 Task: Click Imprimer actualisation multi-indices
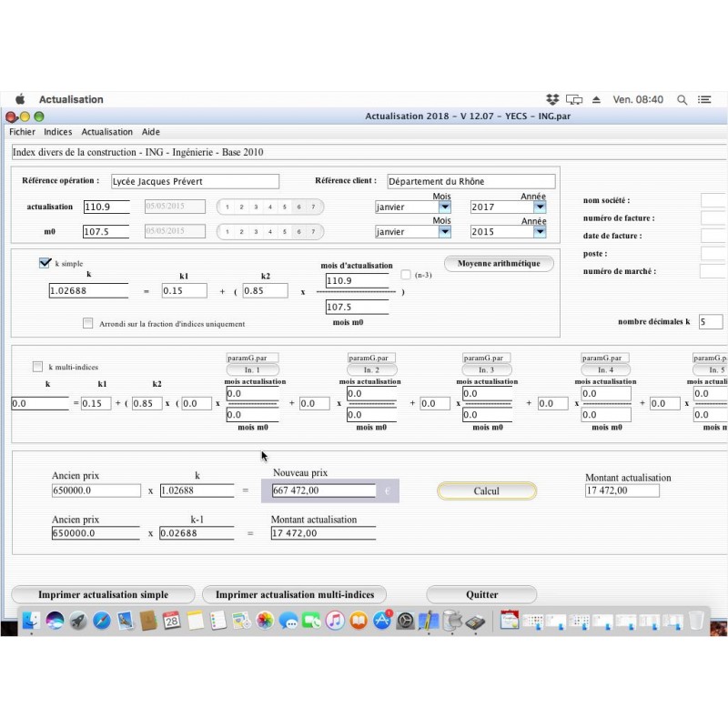tap(294, 594)
